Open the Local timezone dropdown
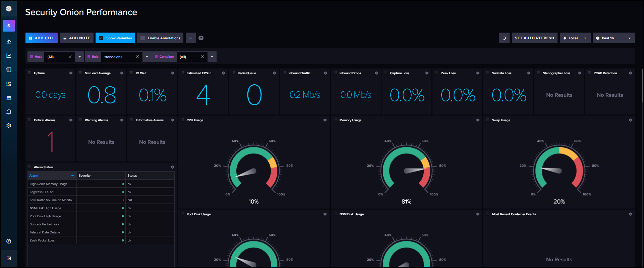 click(575, 38)
